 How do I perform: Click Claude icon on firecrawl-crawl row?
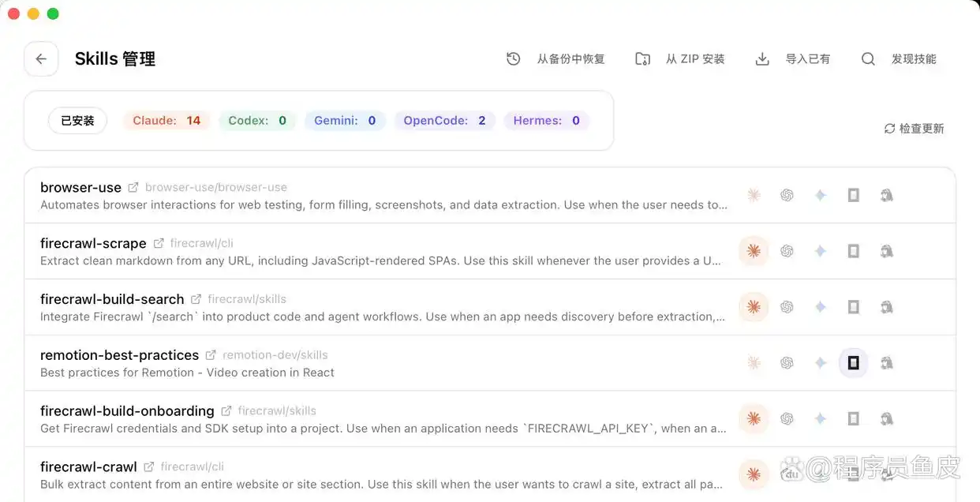point(754,475)
